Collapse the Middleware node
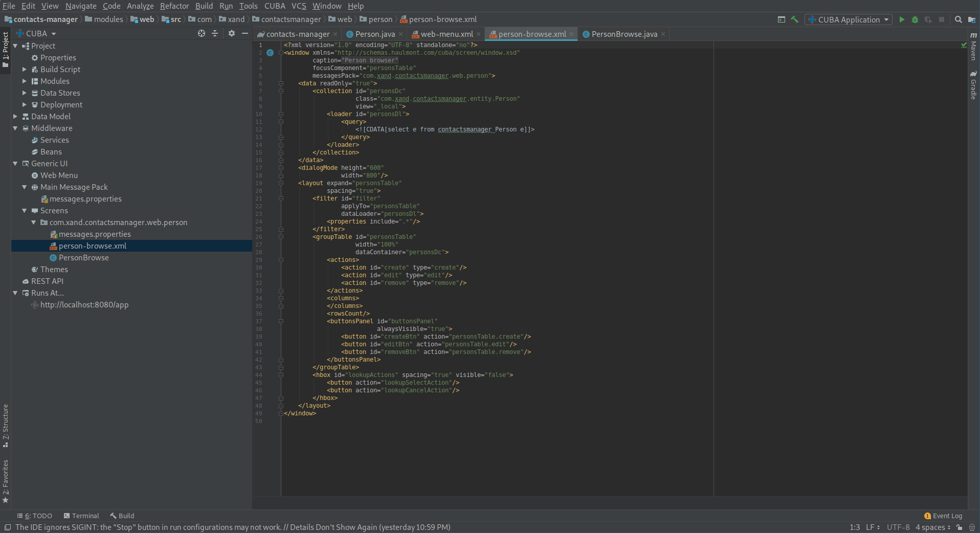980x533 pixels. [x=15, y=128]
